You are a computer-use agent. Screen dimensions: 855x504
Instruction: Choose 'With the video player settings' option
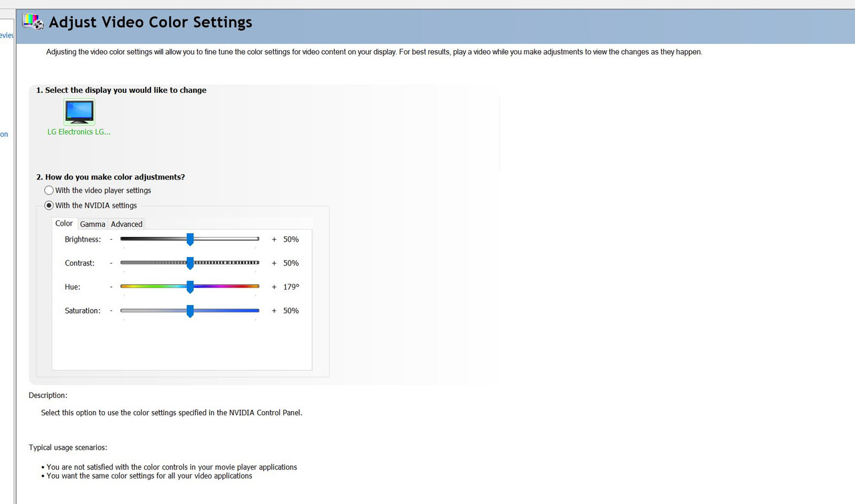[x=98, y=190]
